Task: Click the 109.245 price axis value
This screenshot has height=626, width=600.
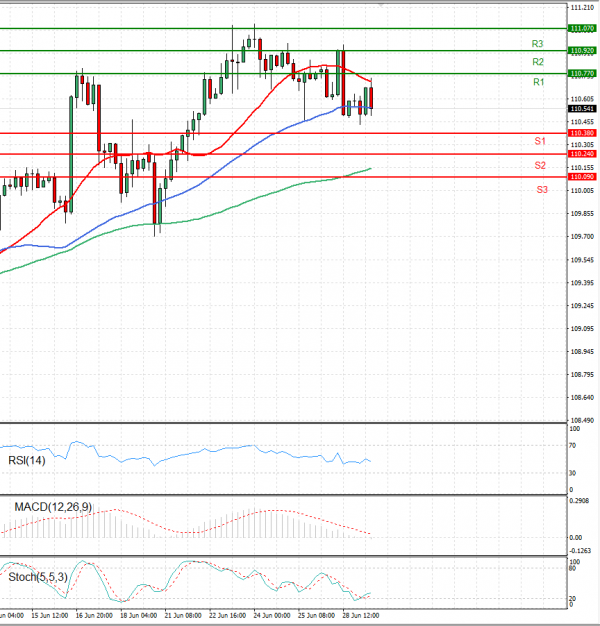Action: [582, 306]
